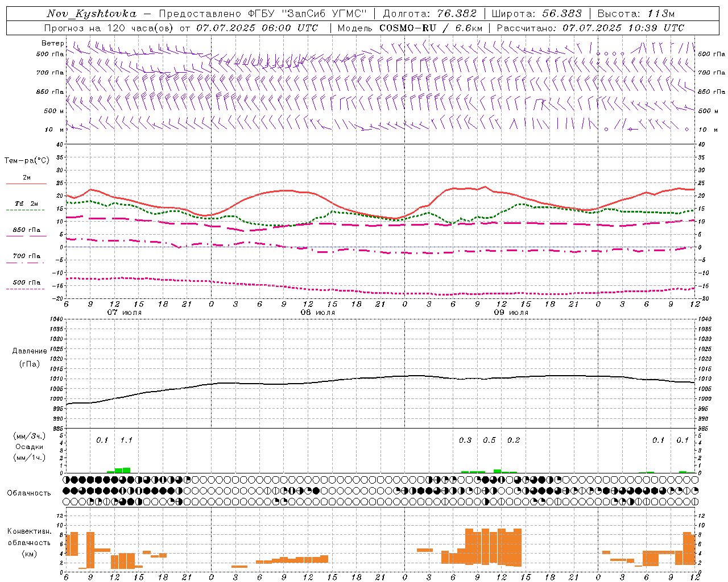This screenshot has width=728, height=582.
Task: Click the '07 июля' date label
Action: (125, 313)
